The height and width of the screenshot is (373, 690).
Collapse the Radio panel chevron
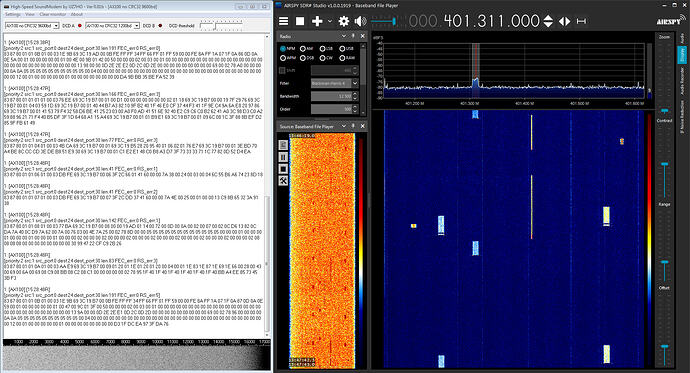344,36
